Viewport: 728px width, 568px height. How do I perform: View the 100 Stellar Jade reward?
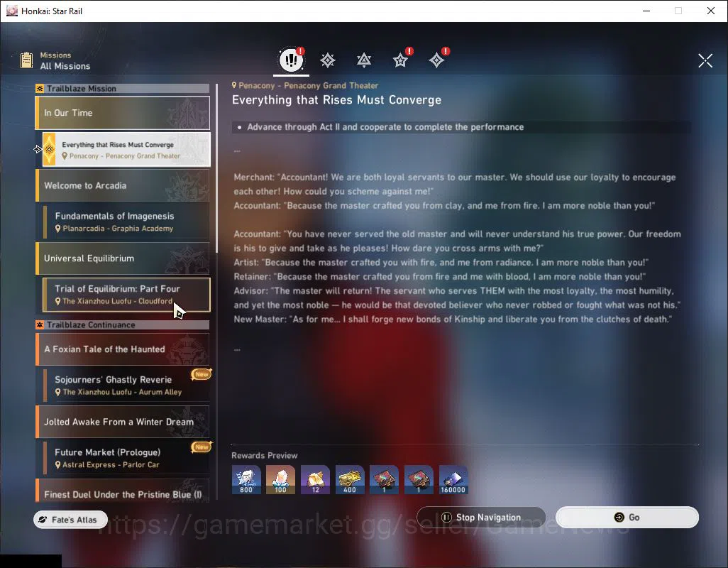pyautogui.click(x=280, y=479)
